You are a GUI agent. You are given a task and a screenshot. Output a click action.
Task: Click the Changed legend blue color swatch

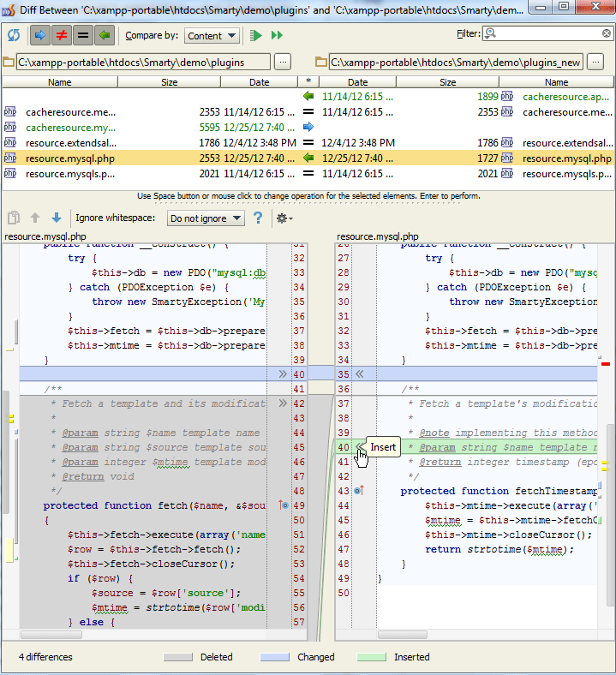tap(275, 657)
